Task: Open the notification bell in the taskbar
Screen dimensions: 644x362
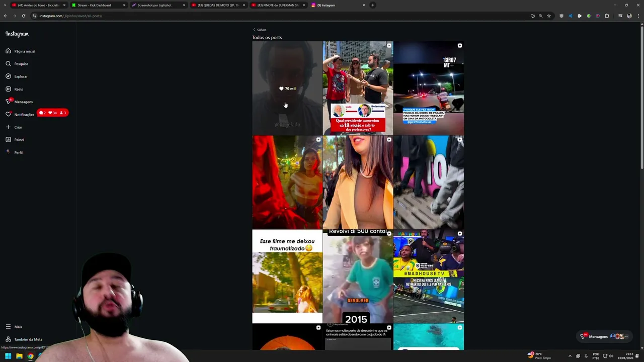Action: point(637,356)
